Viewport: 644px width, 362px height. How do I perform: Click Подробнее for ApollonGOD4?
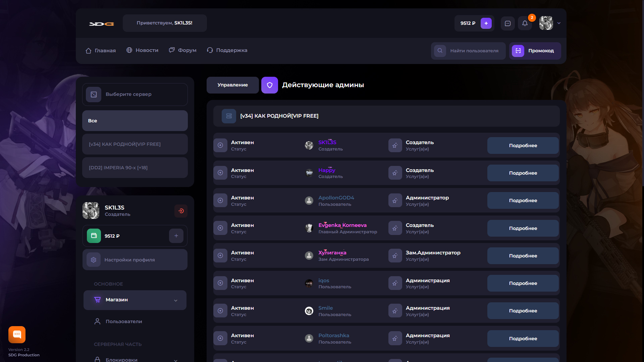tap(523, 200)
